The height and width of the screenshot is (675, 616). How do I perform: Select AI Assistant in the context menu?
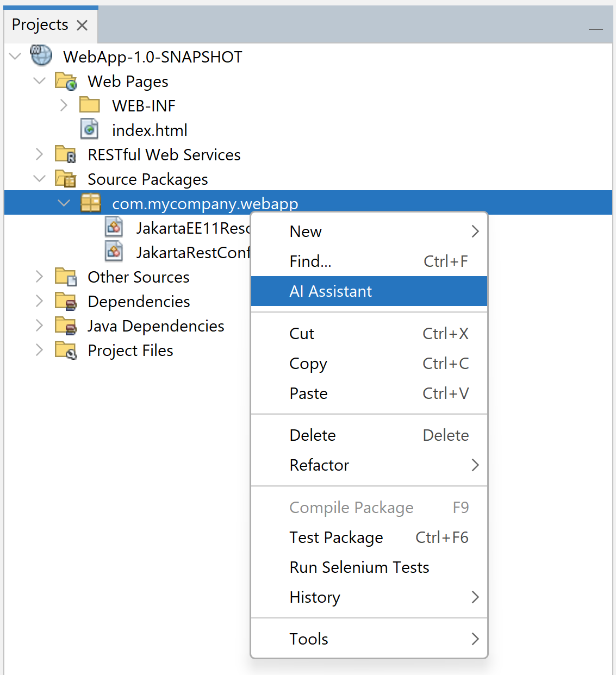click(x=369, y=291)
